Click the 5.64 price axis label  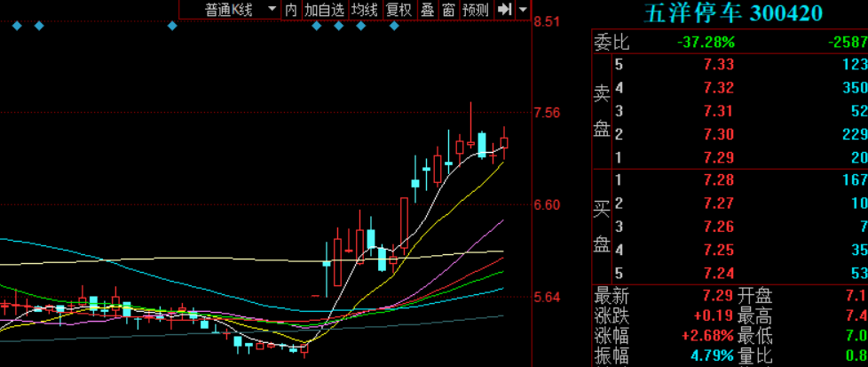tap(547, 297)
